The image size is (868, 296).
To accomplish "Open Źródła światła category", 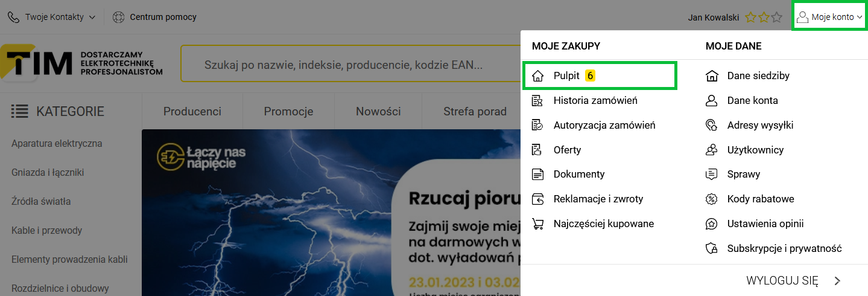I will [41, 202].
